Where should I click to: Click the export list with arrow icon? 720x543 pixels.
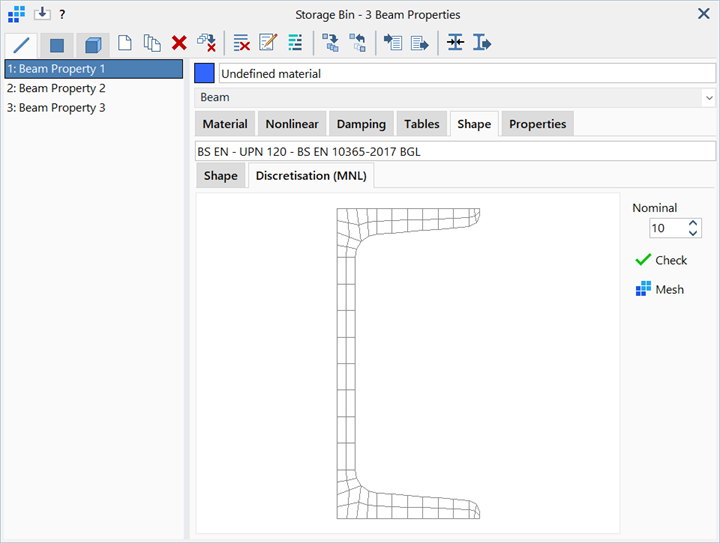(x=420, y=43)
